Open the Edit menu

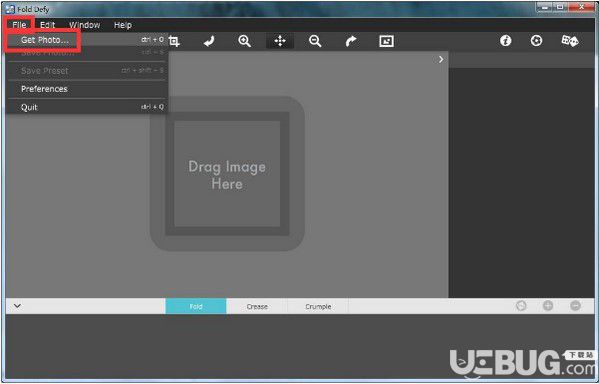(x=47, y=25)
